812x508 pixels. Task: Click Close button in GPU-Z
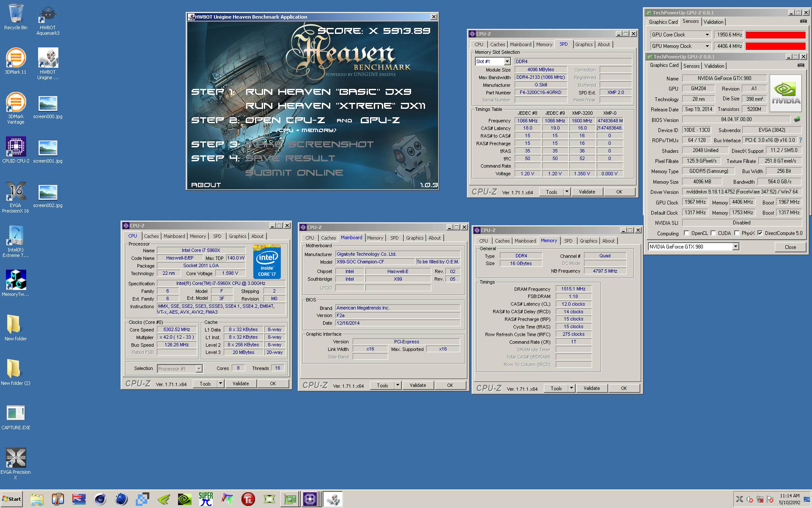click(x=790, y=247)
